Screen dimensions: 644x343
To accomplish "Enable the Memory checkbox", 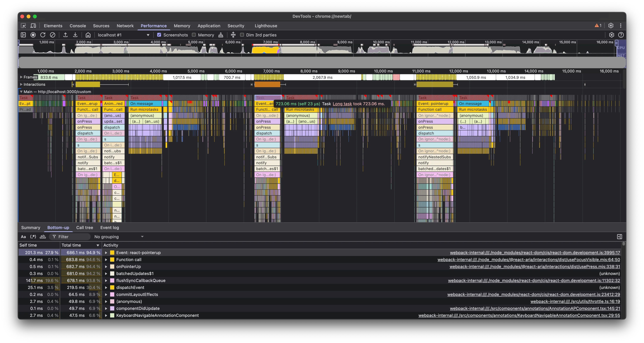I will click(194, 35).
